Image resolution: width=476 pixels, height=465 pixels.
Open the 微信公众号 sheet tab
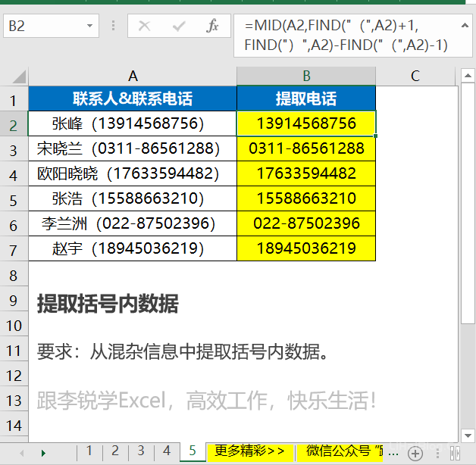tap(350, 451)
